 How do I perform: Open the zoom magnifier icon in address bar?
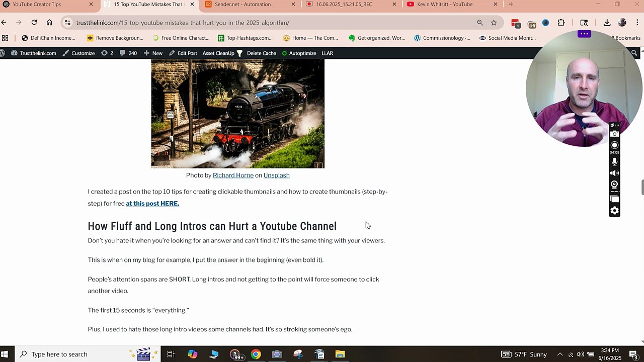click(480, 23)
